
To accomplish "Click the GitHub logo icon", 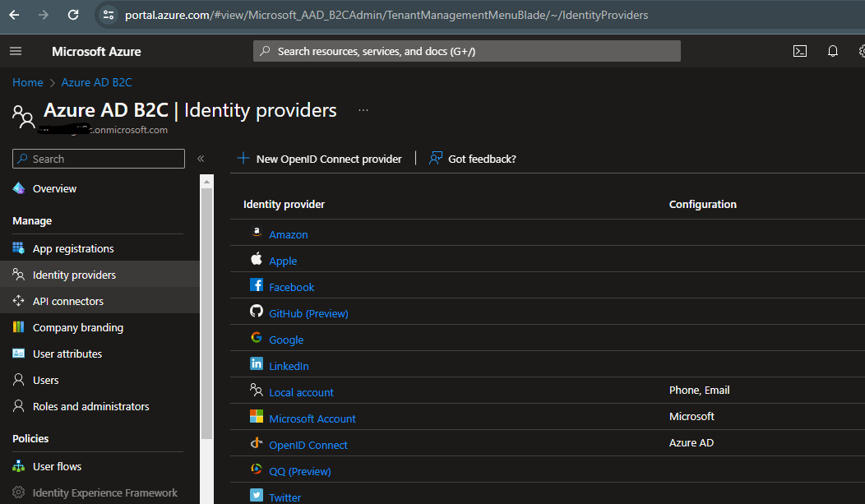I will click(x=257, y=311).
